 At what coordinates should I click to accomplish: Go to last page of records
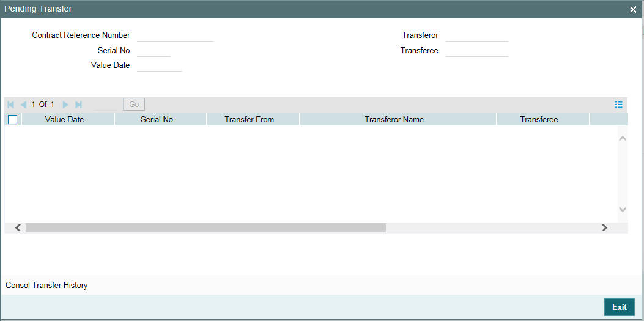point(78,105)
